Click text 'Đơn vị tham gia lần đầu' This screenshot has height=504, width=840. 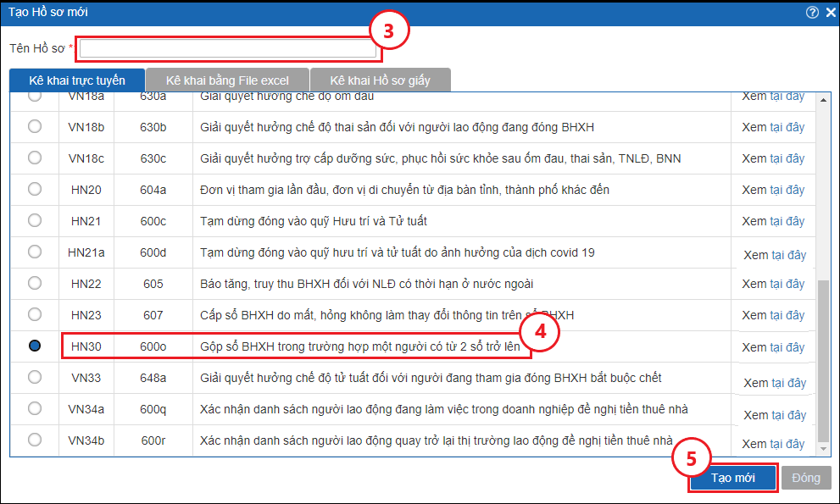263,190
